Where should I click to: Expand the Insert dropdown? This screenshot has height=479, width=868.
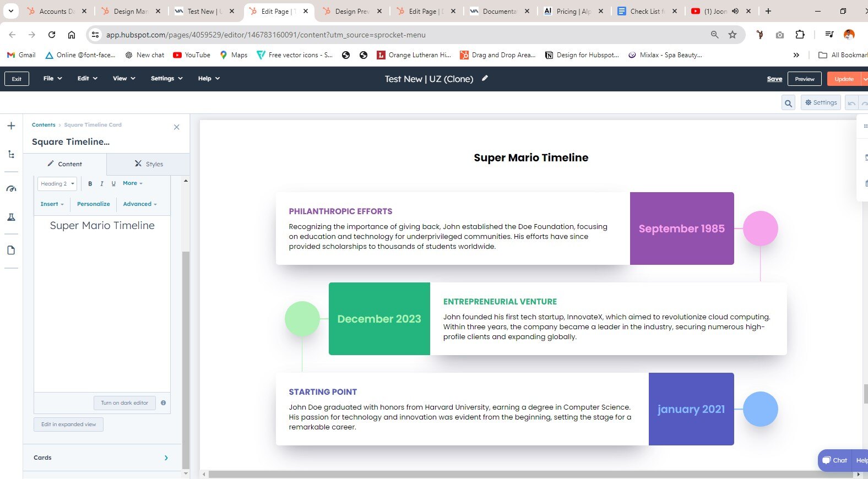[x=52, y=204]
